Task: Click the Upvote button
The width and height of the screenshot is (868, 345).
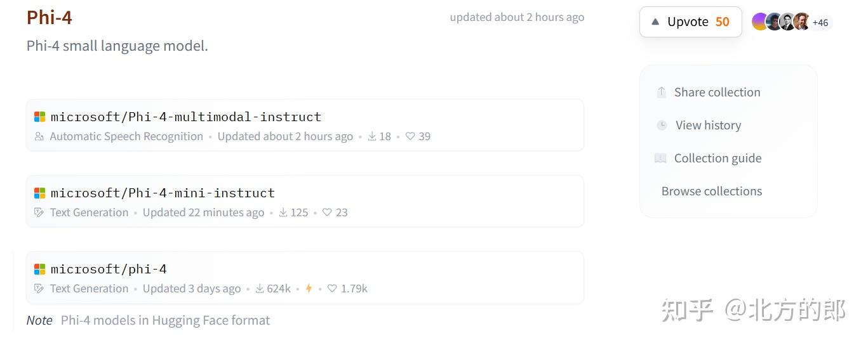Action: click(690, 22)
